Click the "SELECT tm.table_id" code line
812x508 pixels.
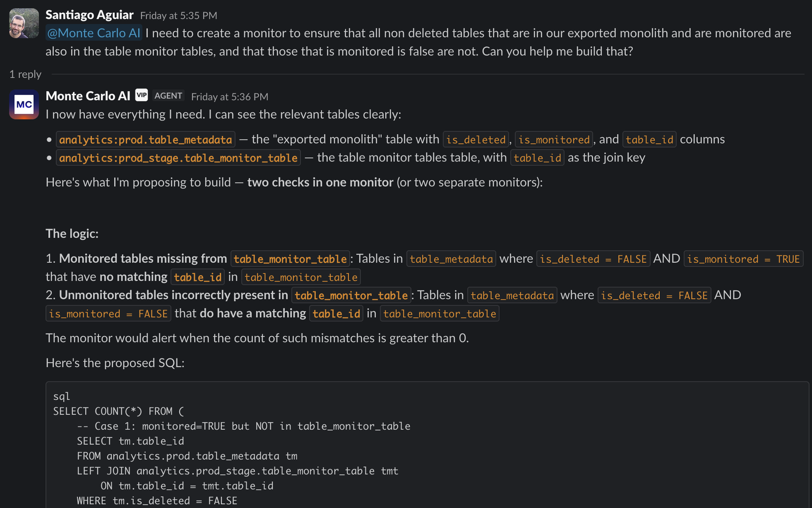130,441
